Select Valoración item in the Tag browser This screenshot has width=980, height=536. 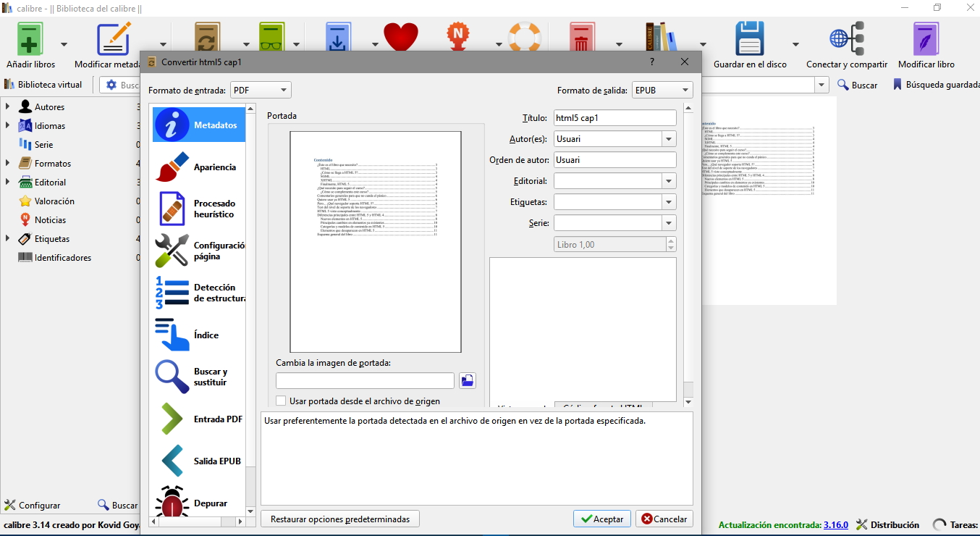[x=46, y=201]
